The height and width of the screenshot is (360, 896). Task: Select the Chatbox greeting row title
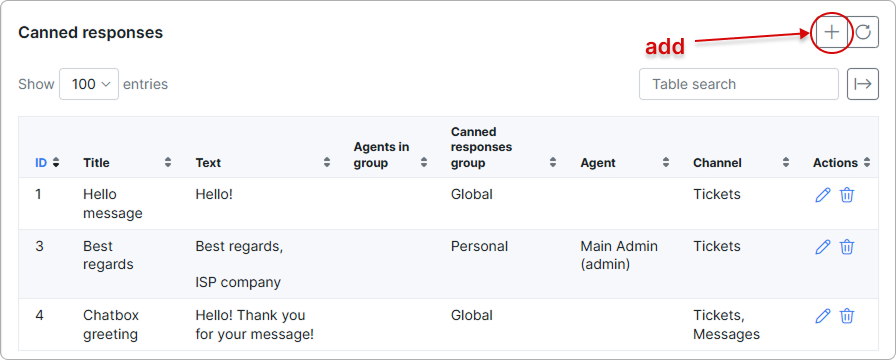(x=111, y=325)
